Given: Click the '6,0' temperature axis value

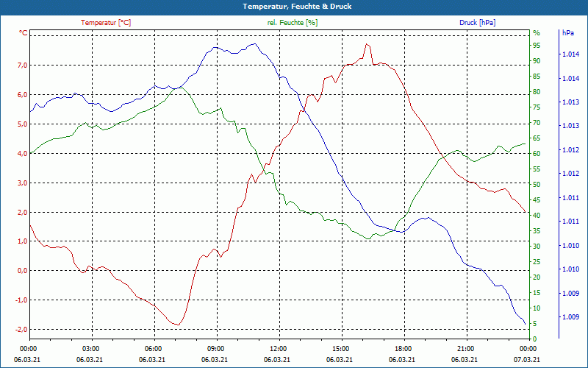Looking at the screenshot, I should coord(23,95).
